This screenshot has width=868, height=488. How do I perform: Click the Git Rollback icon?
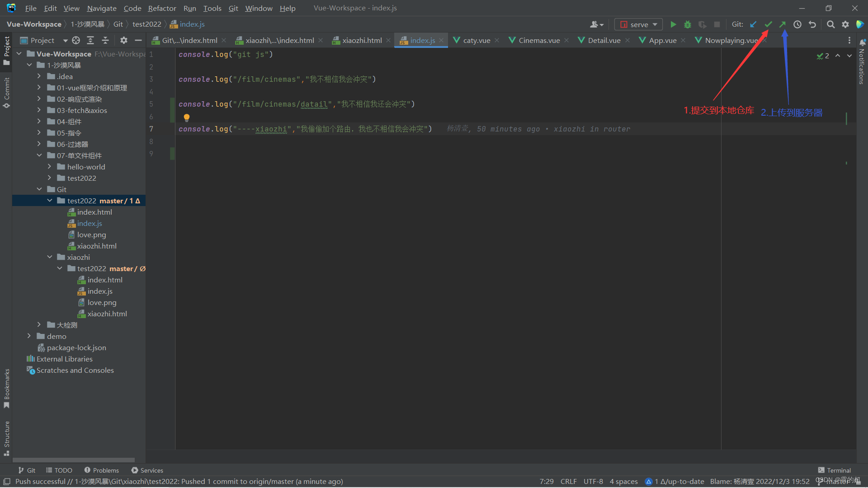[x=812, y=24]
